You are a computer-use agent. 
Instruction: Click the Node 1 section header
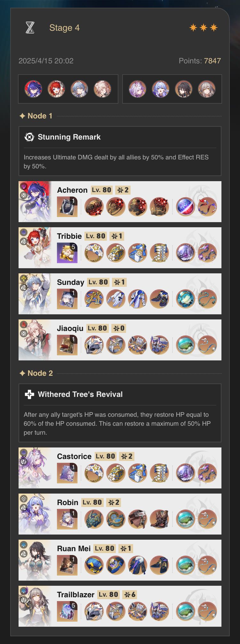point(36,116)
